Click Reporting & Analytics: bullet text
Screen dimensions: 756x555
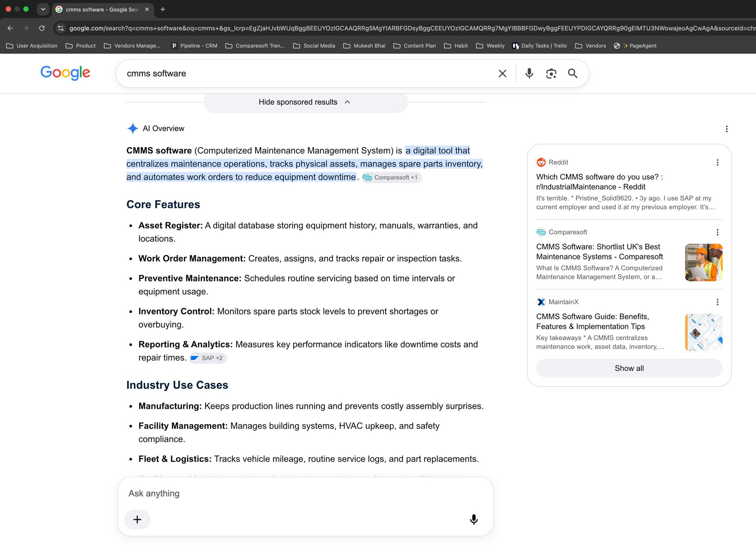pyautogui.click(x=186, y=344)
